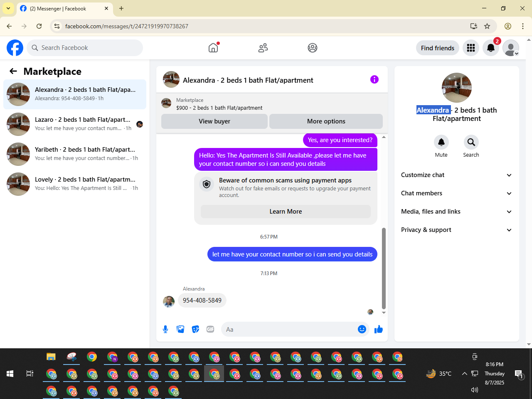Open the GIF picker
The image size is (532, 399).
coord(210,329)
